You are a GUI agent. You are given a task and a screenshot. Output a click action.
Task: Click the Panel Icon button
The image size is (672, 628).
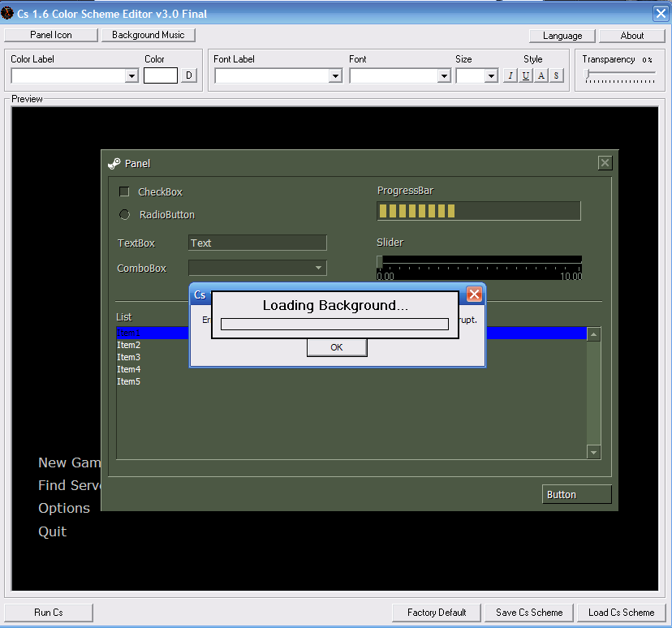click(x=51, y=35)
